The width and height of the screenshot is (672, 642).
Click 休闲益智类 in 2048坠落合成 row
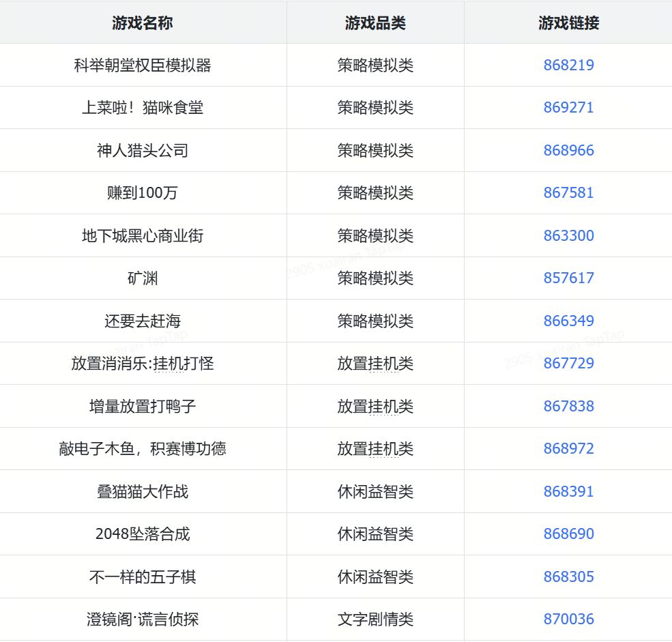(375, 534)
